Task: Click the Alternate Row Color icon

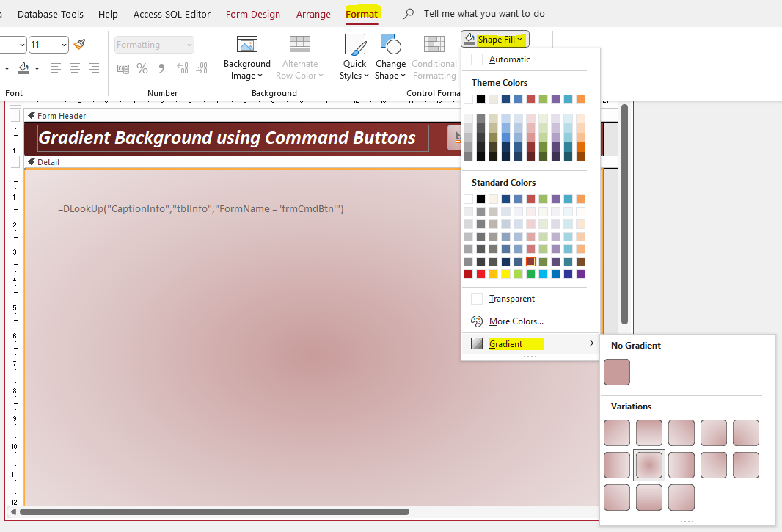Action: (x=300, y=45)
